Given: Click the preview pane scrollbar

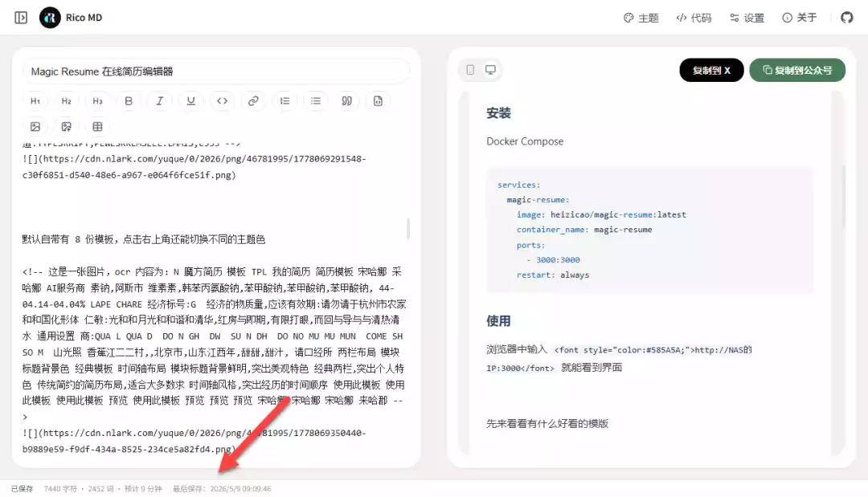Looking at the screenshot, I should tap(844, 197).
